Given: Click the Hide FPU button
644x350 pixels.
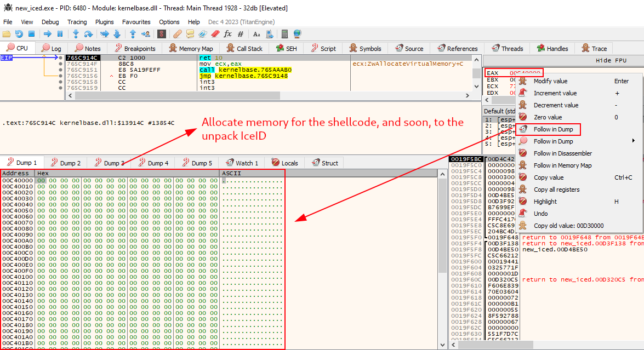Looking at the screenshot, I should point(612,60).
